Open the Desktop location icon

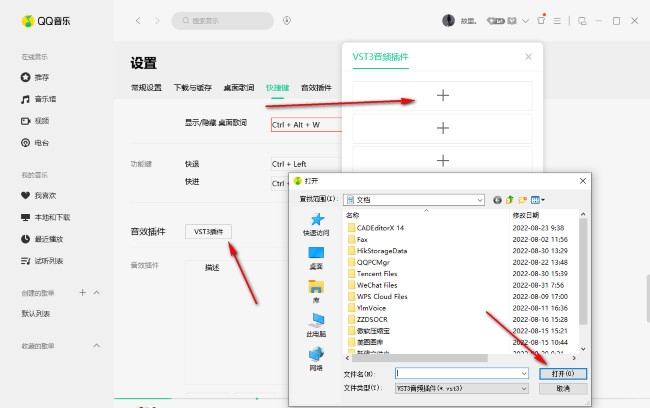point(316,254)
